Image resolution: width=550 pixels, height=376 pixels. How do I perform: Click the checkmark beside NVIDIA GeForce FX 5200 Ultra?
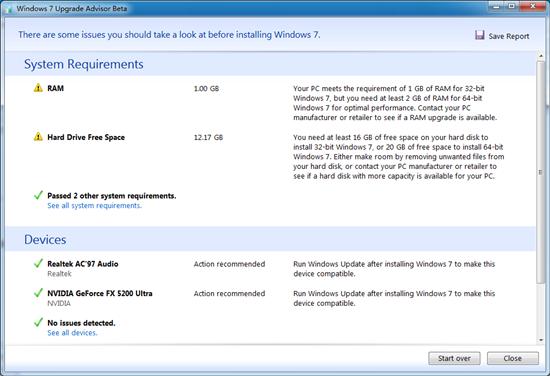(x=38, y=293)
